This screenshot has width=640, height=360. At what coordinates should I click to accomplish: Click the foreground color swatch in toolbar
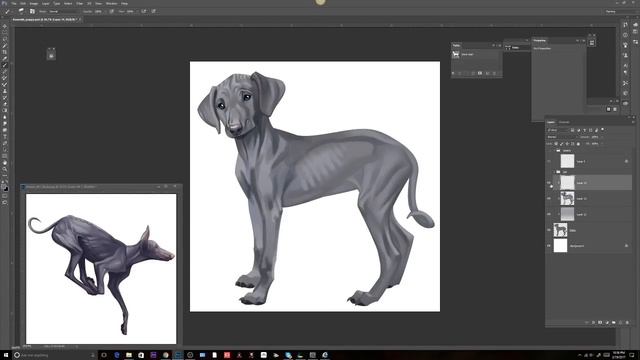point(4,187)
